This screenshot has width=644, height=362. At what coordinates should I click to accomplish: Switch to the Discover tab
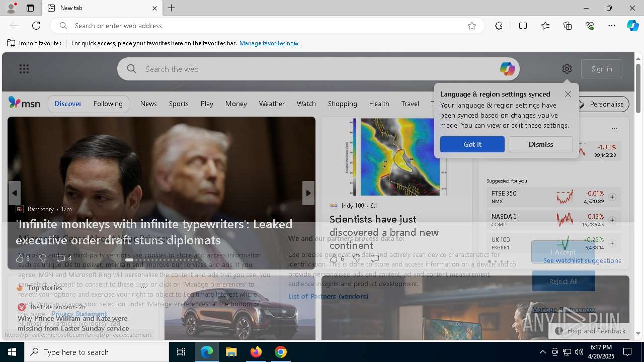coord(68,104)
